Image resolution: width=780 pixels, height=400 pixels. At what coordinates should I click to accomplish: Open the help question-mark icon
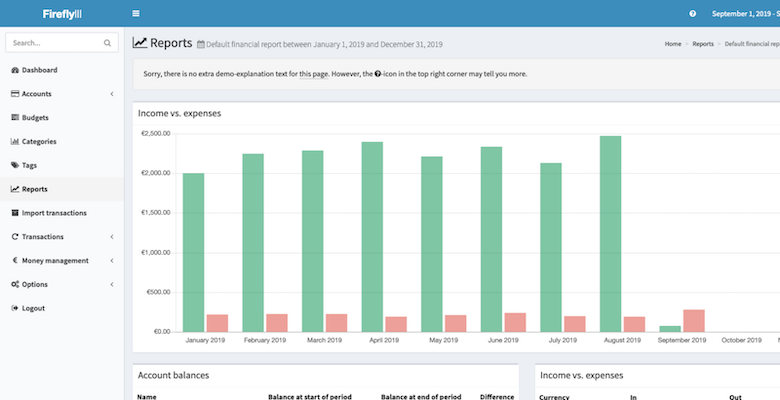click(x=692, y=13)
